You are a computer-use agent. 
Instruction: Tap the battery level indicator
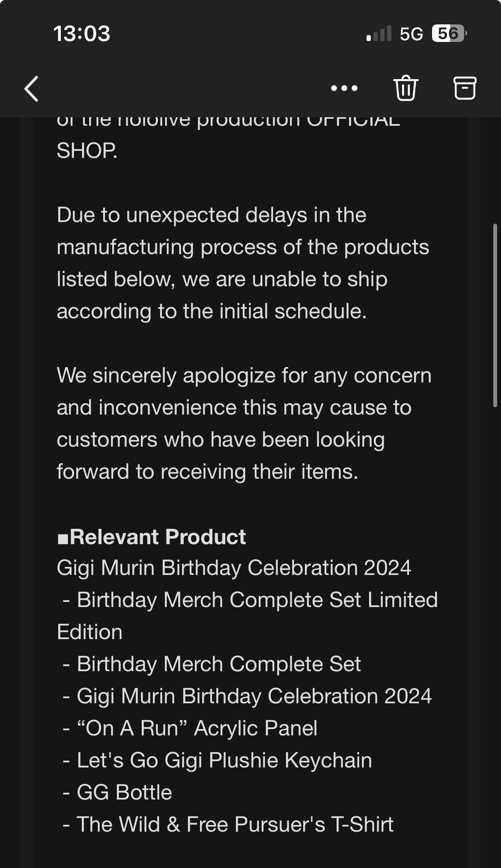coord(449,33)
